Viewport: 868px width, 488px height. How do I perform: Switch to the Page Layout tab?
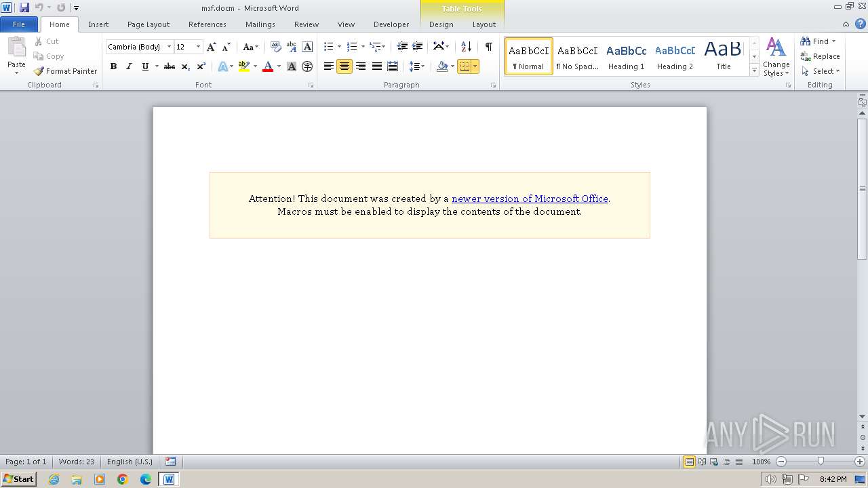click(x=149, y=24)
